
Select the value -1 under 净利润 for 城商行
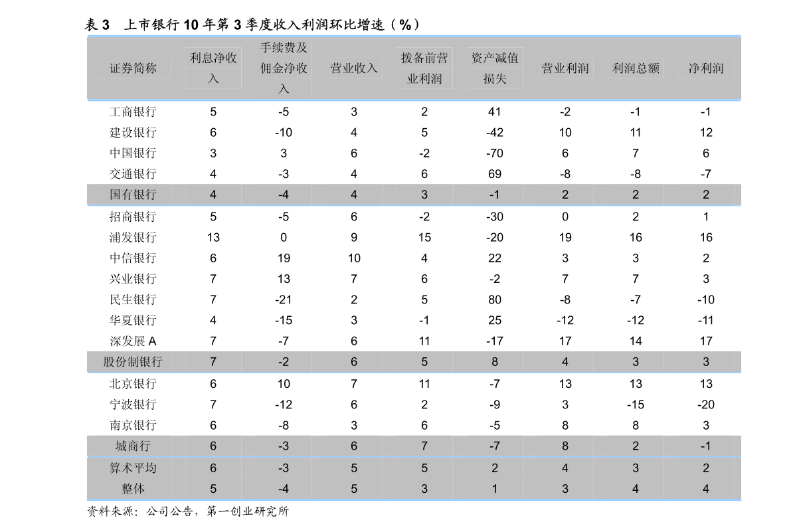[706, 446]
